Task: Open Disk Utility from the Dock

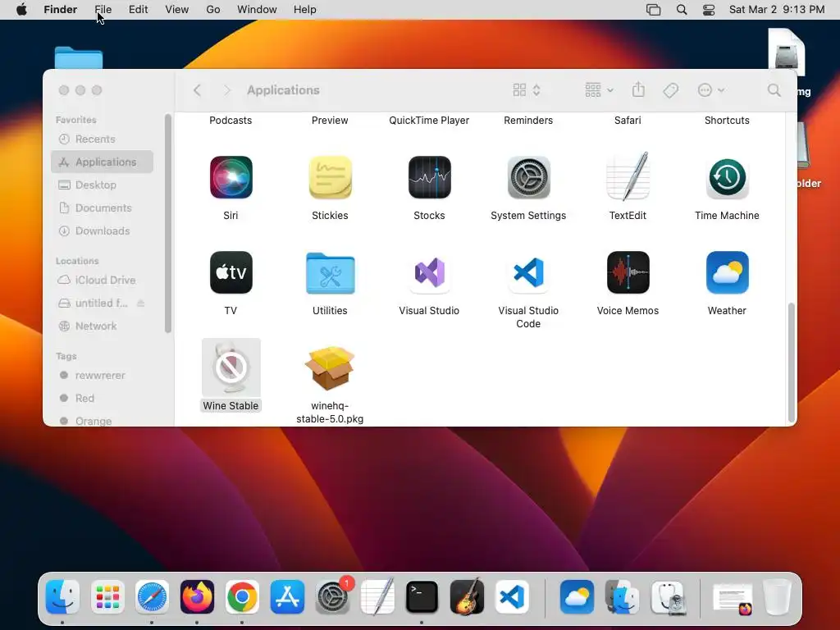Action: point(668,597)
